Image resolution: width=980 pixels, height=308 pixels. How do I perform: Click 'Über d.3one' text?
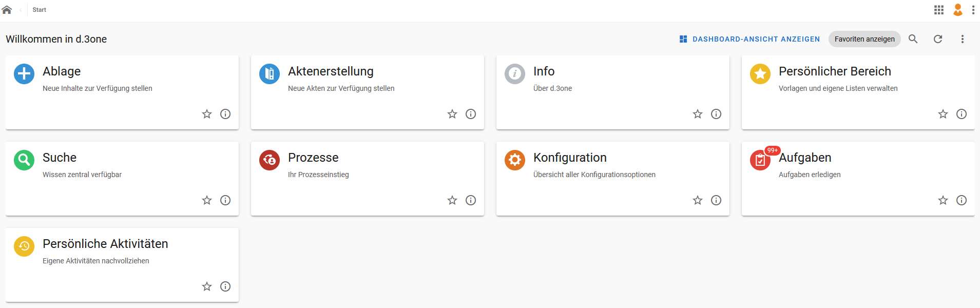tap(552, 88)
